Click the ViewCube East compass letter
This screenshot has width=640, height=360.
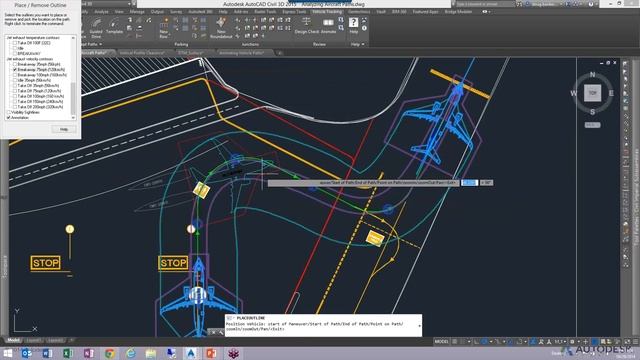[611, 93]
